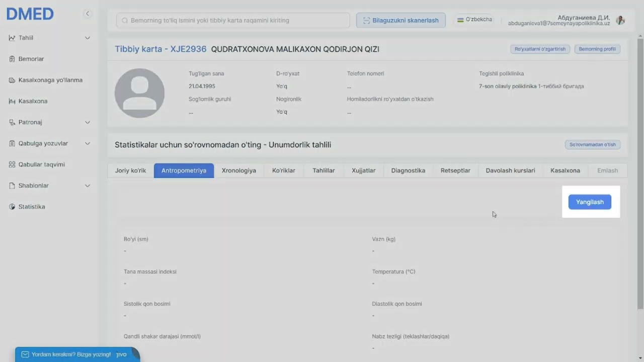644x362 pixels.
Task: Click the user avatar in top right
Action: [x=620, y=20]
